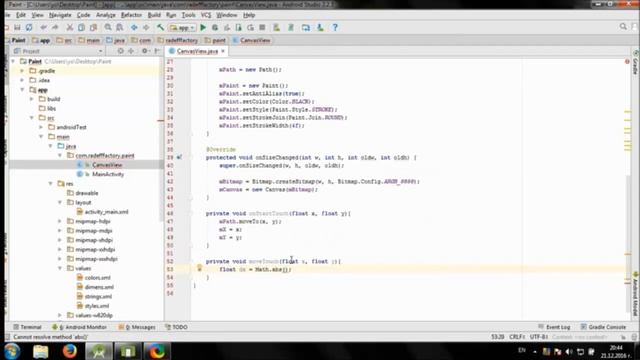Open the app run configuration dropdown
Screen dimensions: 640x360
[182, 27]
